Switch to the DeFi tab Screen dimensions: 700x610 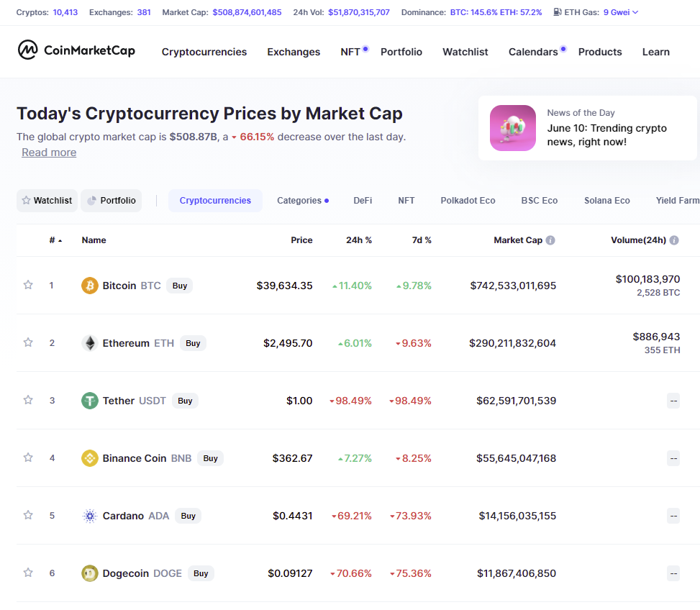[363, 201]
